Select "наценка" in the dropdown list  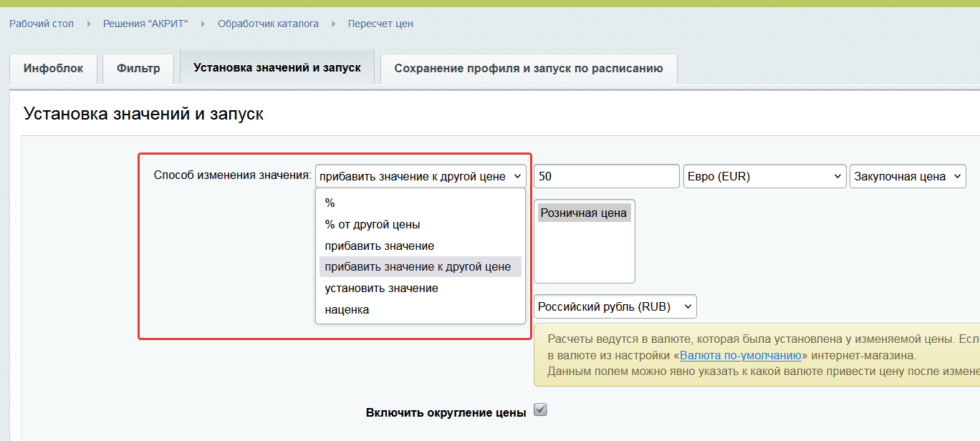[x=347, y=310]
